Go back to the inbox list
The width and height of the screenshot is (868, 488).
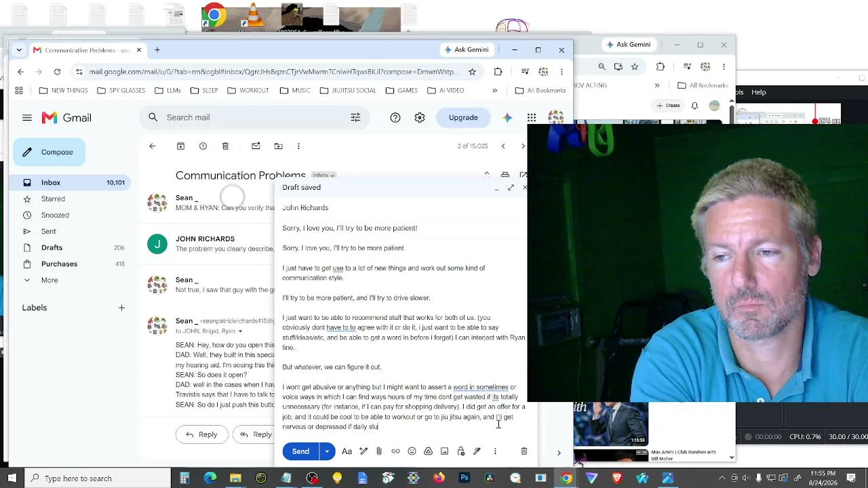tap(152, 146)
